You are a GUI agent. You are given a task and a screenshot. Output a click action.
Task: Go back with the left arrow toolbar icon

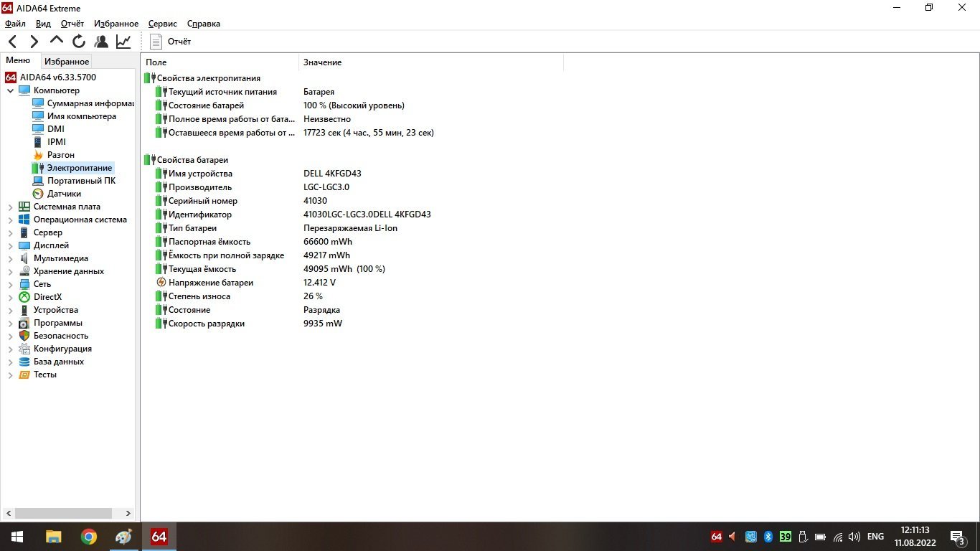click(x=12, y=42)
